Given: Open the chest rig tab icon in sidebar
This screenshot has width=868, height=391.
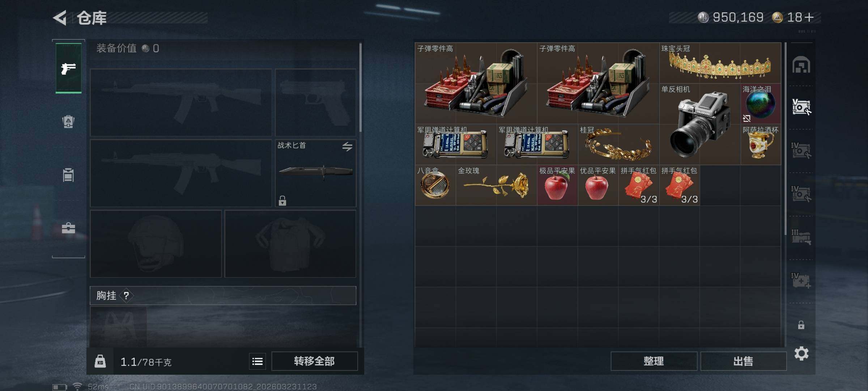Looking at the screenshot, I should pyautogui.click(x=68, y=175).
